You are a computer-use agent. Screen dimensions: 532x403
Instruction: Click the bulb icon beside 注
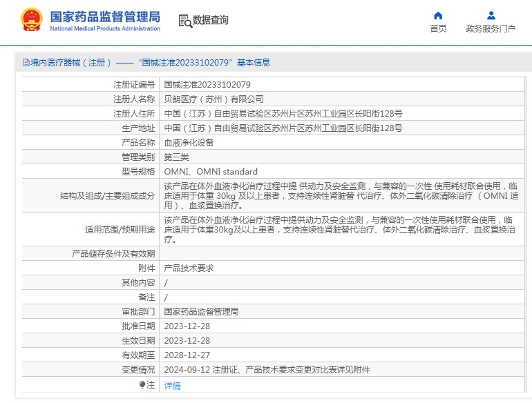pos(142,385)
